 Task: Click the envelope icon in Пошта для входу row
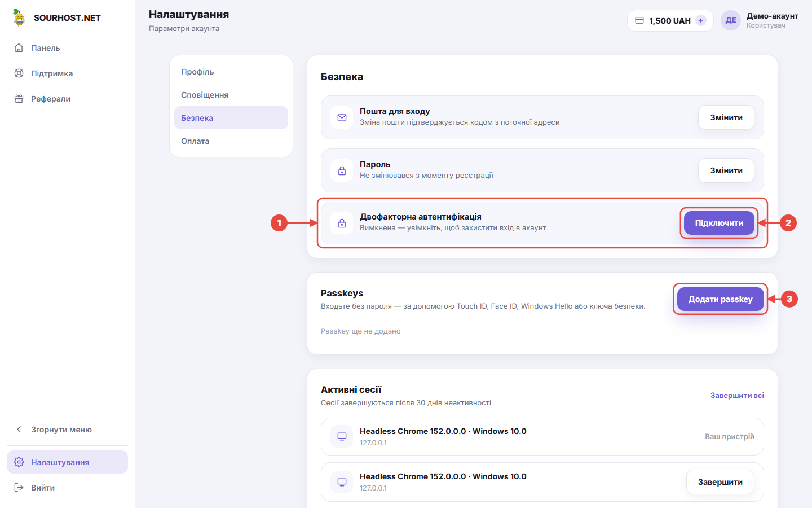pyautogui.click(x=342, y=117)
